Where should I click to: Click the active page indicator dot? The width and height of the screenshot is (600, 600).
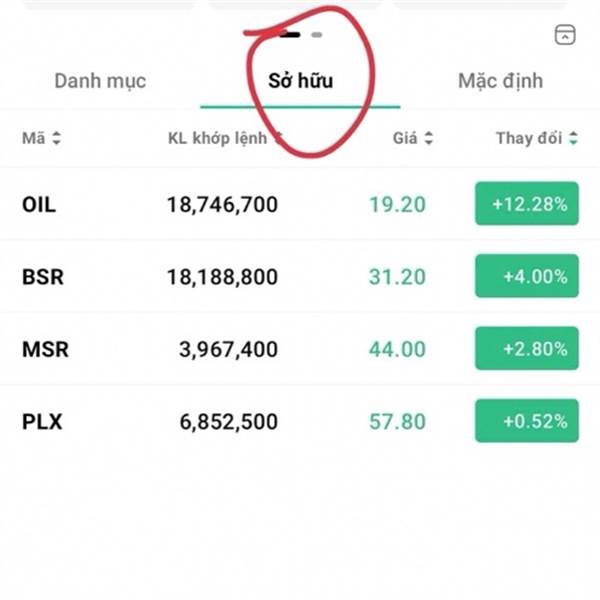(291, 34)
